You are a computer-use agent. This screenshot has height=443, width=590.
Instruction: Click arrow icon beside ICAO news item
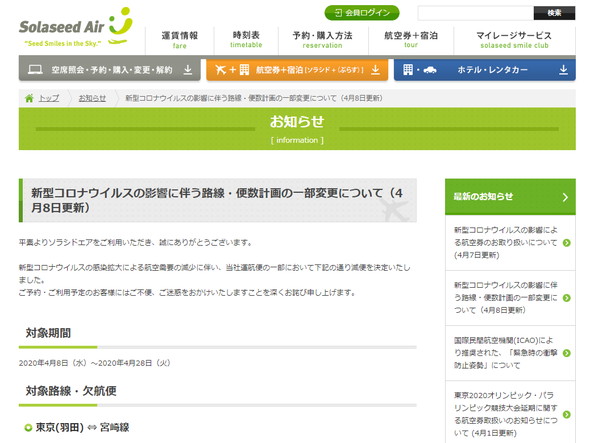tap(567, 353)
